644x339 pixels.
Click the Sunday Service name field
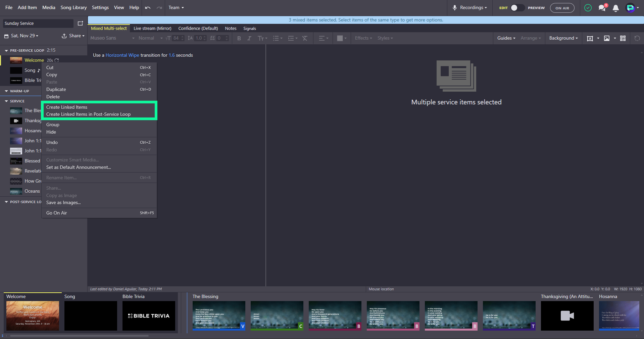[x=38, y=23]
